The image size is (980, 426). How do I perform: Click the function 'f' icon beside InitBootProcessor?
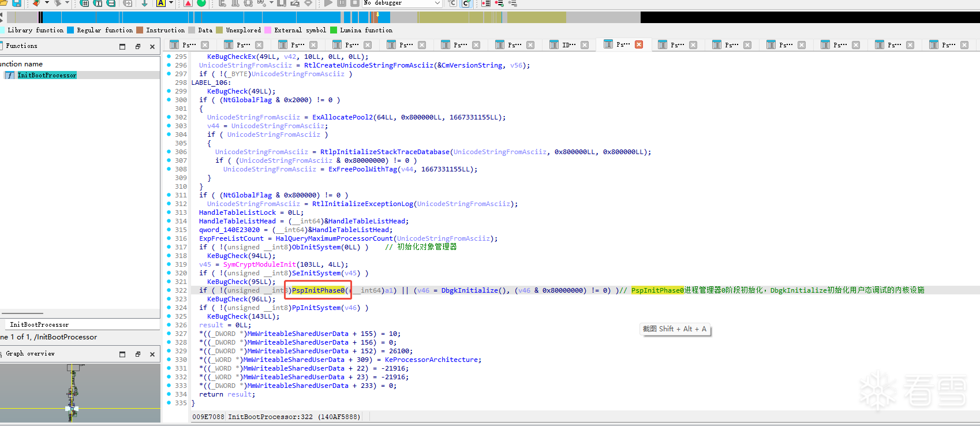point(10,75)
